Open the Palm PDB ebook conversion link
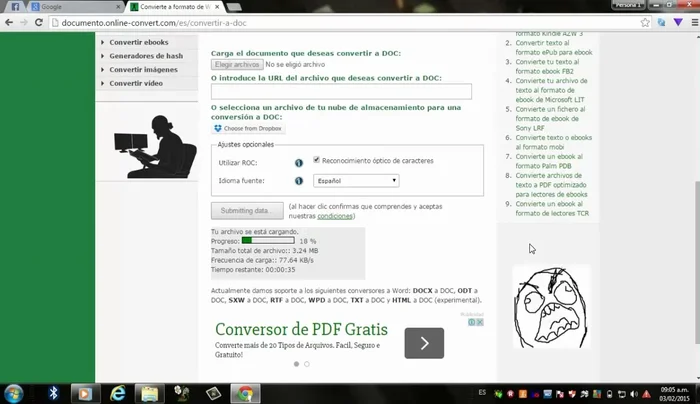700x404 pixels. 549,161
